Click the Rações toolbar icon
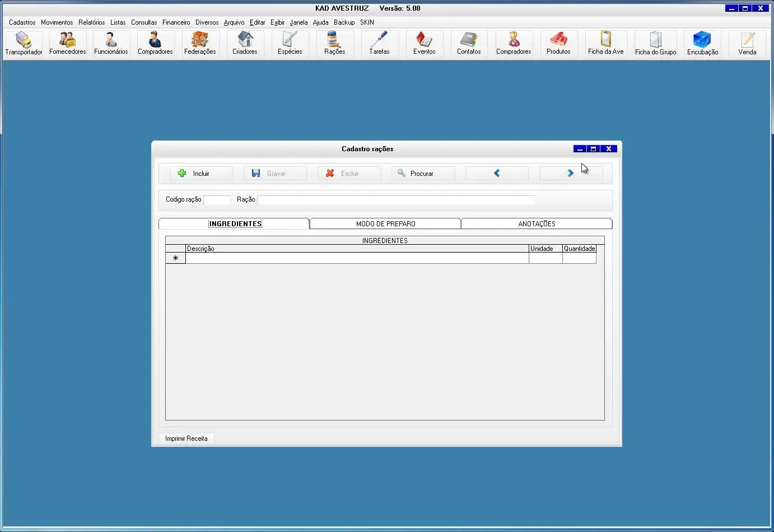The image size is (774, 532). [x=334, y=44]
